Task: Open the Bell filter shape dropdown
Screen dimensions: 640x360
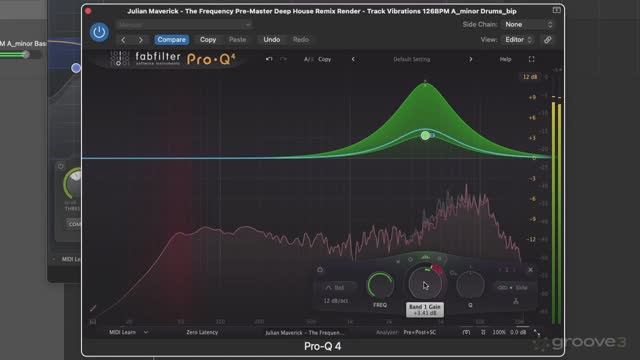Action: tap(339, 288)
